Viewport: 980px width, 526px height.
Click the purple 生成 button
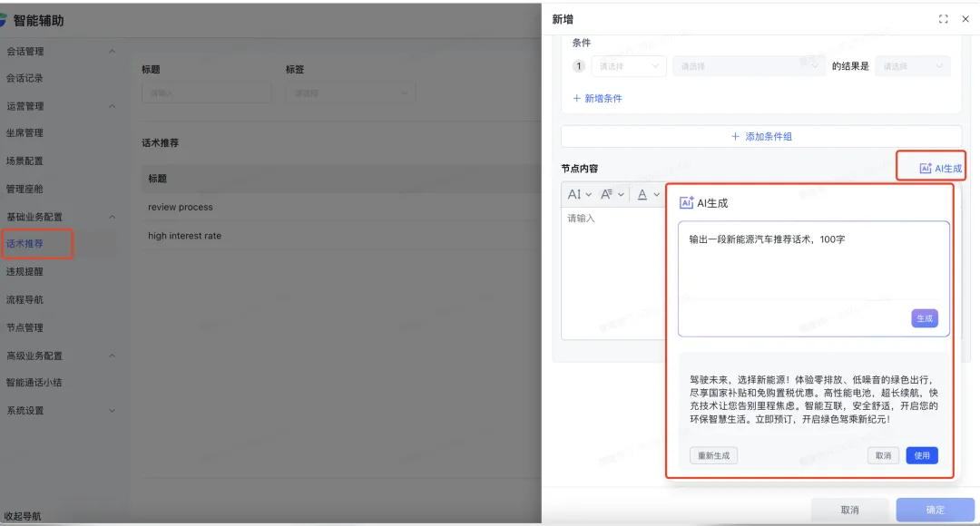tap(924, 318)
